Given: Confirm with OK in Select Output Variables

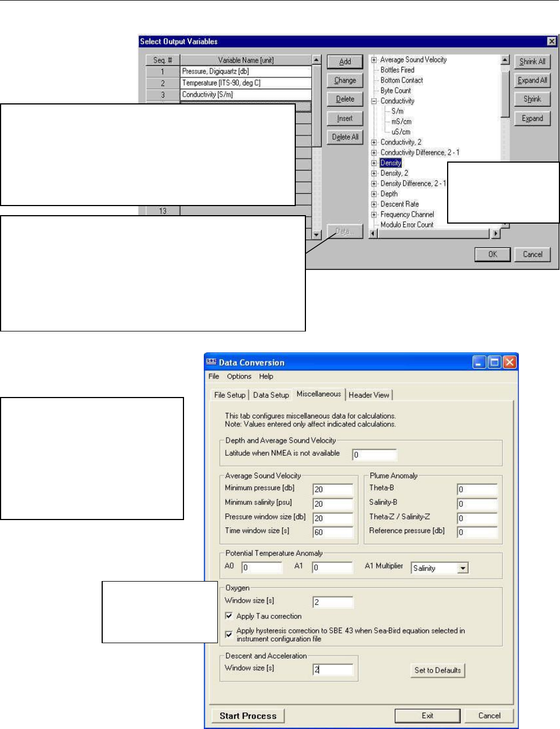Looking at the screenshot, I should click(492, 255).
